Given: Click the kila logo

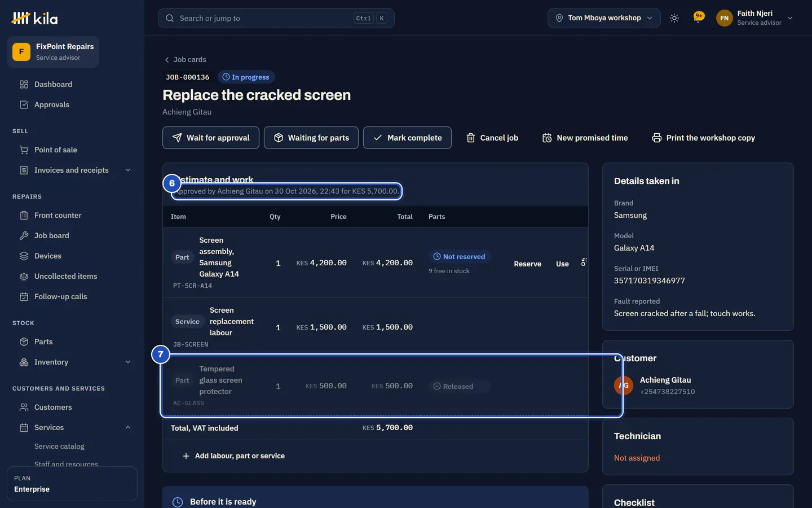Looking at the screenshot, I should coord(34,18).
